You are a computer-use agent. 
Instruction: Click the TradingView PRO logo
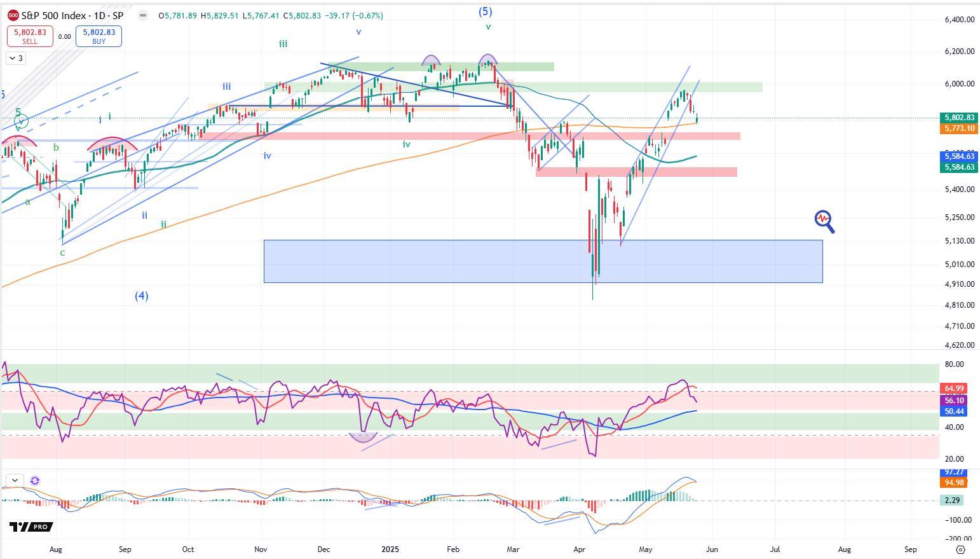coord(31,527)
